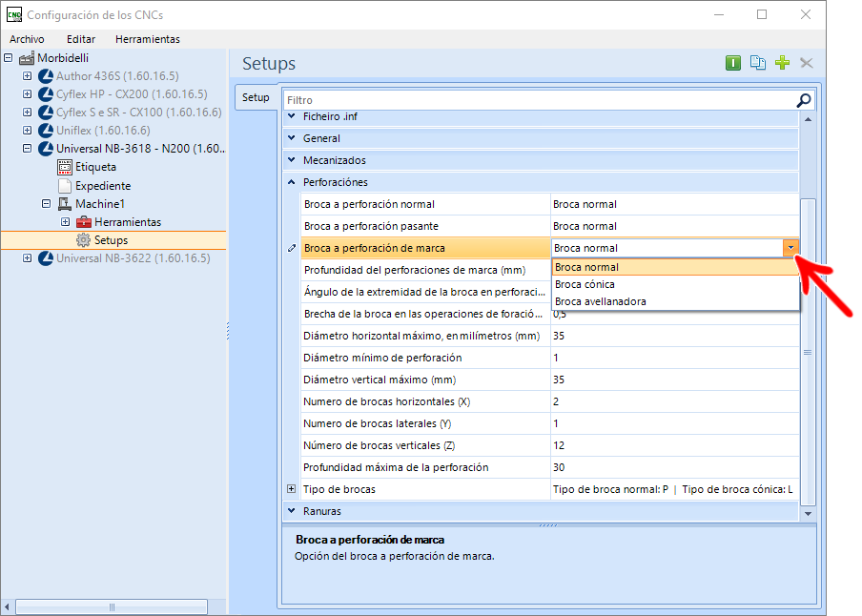The height and width of the screenshot is (616, 862).
Task: Collapse the Universal NB-3618 tree node
Action: click(28, 149)
